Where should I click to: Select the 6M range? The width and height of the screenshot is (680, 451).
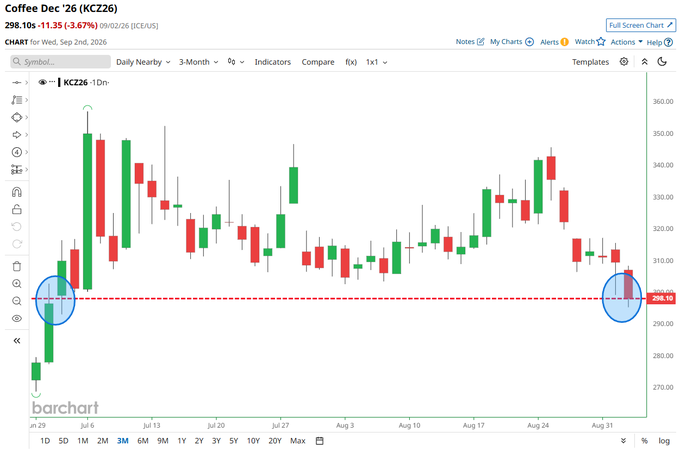tap(143, 441)
